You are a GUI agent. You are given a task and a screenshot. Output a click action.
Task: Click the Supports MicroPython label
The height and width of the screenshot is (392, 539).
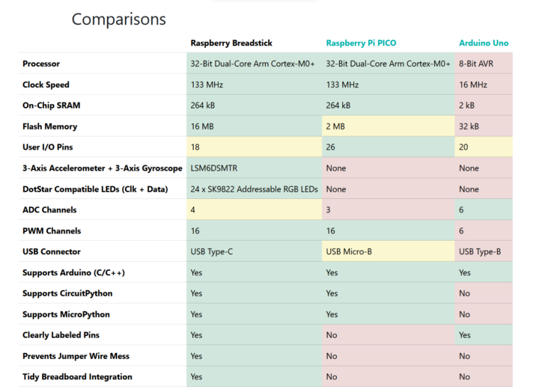click(66, 314)
